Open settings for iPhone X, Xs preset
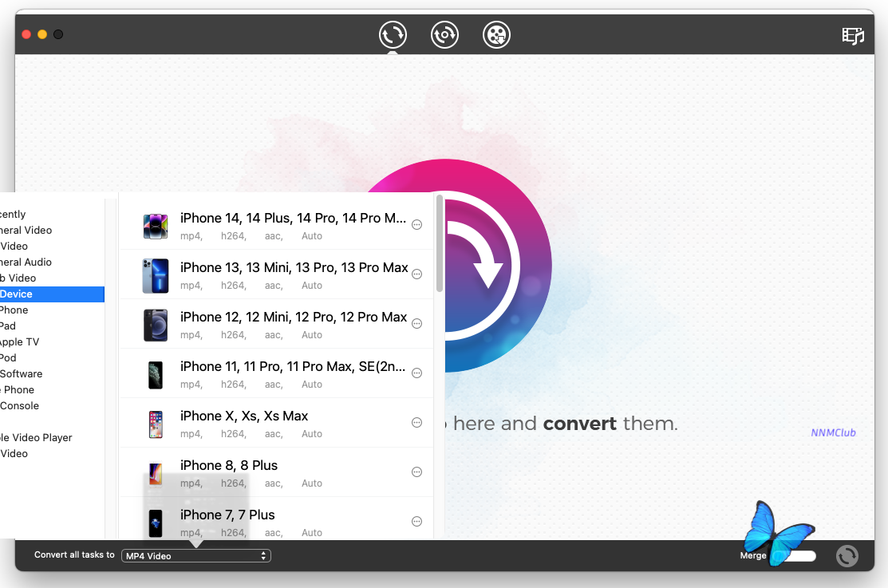The height and width of the screenshot is (588, 888). point(416,423)
